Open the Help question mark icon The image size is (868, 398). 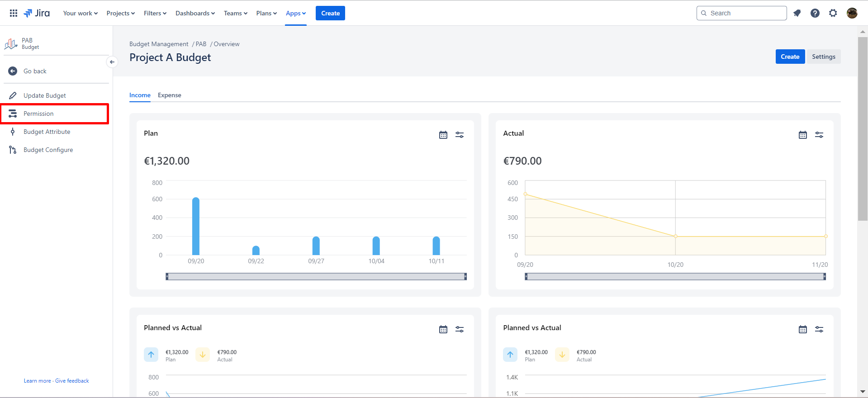[x=815, y=13]
